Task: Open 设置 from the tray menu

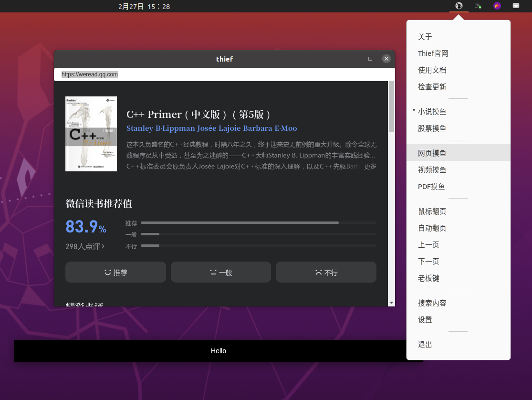Action: [x=425, y=320]
